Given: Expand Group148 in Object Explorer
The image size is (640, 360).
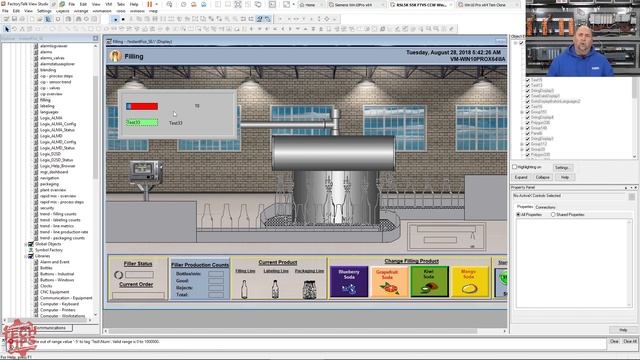Looking at the screenshot, I should [x=522, y=128].
